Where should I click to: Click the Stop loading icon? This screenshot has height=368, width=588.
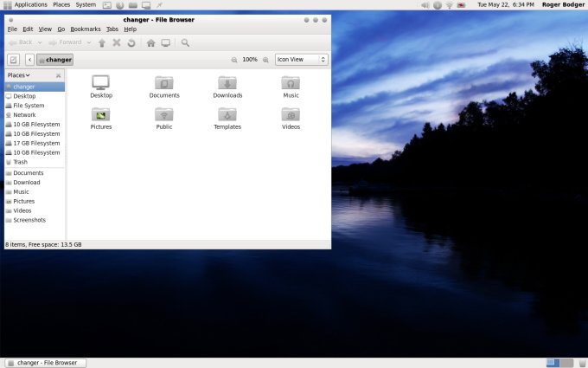point(117,42)
